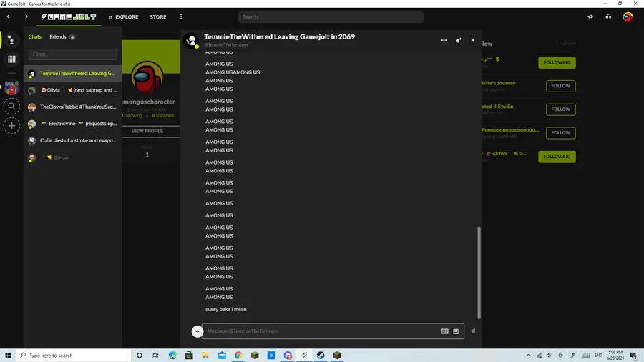
Task: Click the add members icon in chat header
Action: (459, 40)
